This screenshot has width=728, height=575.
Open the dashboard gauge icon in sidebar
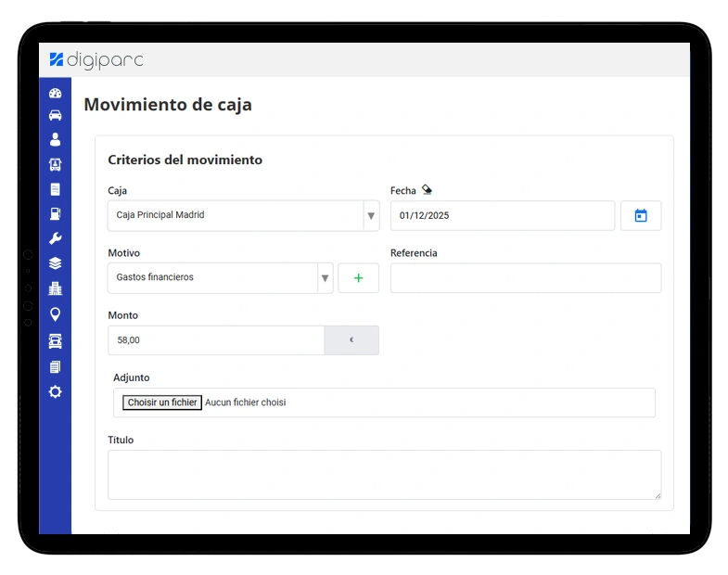[56, 93]
